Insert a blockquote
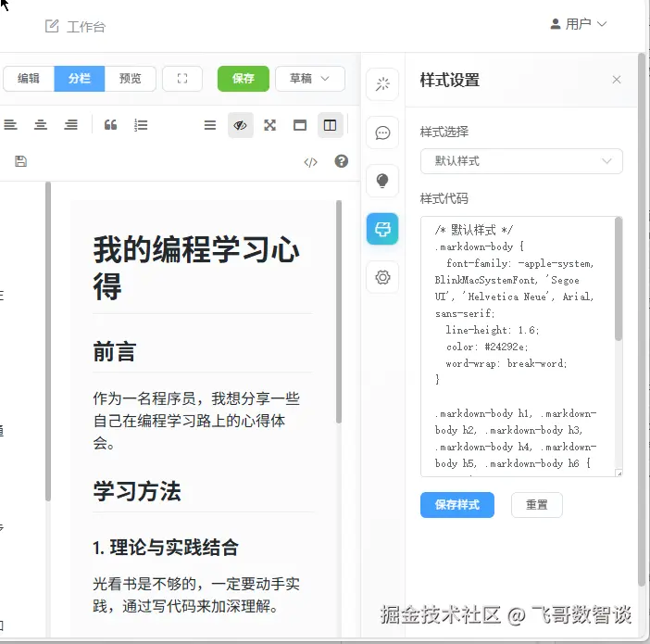 pos(110,125)
